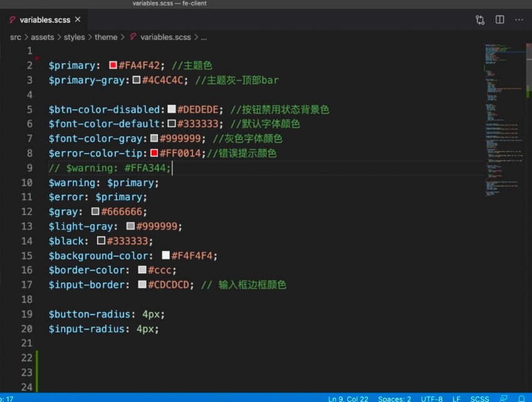Screen dimensions: 532x402
Task: Open the breadcrumb ellipsis symbols
Action: (x=204, y=38)
